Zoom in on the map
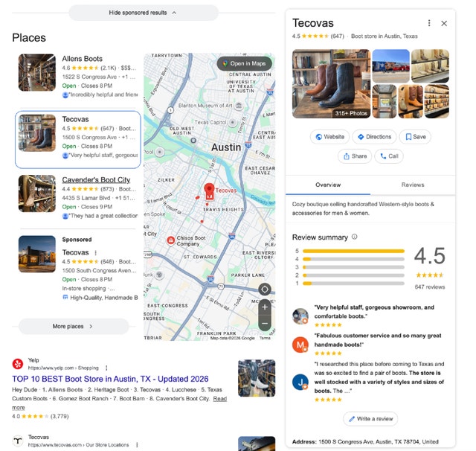 coord(265,307)
